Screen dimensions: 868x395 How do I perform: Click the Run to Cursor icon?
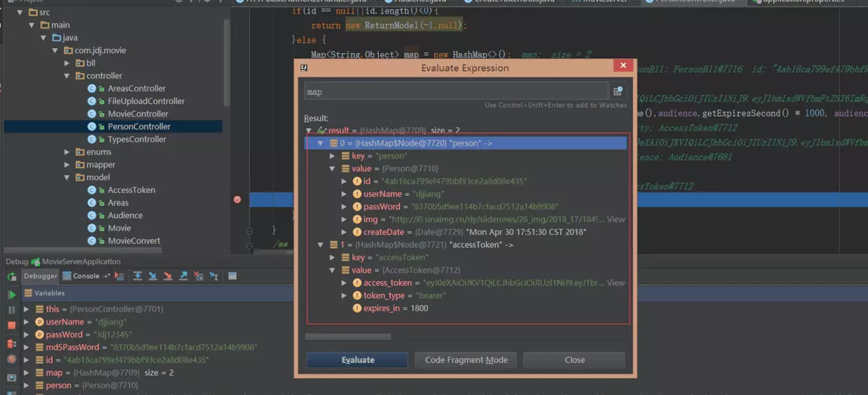[214, 276]
